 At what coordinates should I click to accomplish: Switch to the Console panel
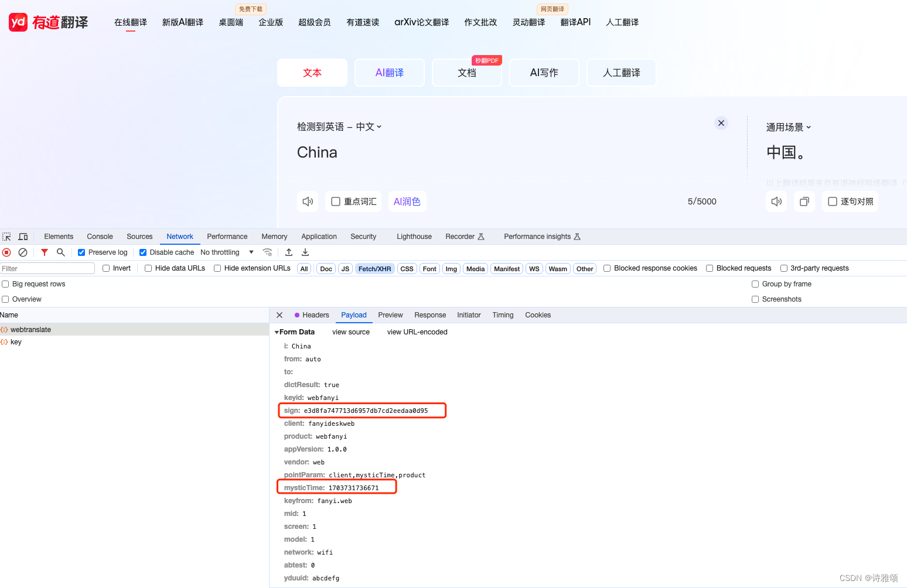100,237
